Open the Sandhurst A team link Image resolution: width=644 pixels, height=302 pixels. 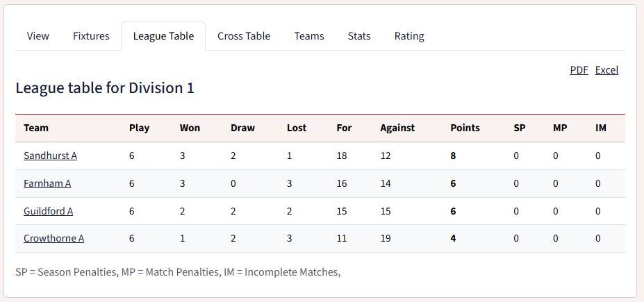click(50, 156)
